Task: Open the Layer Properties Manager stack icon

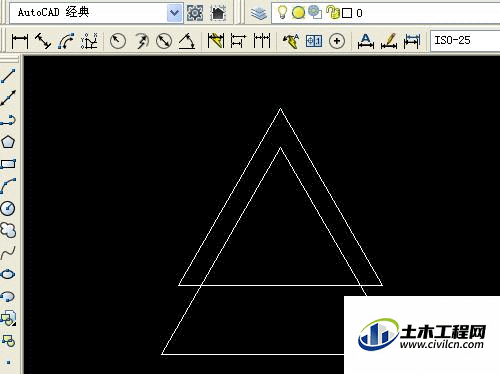Action: 259,13
